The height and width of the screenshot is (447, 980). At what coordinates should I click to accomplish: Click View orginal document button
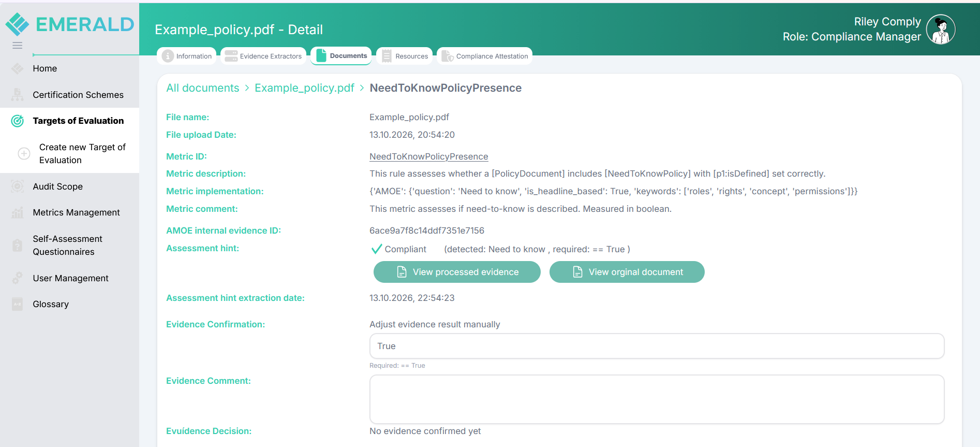627,272
